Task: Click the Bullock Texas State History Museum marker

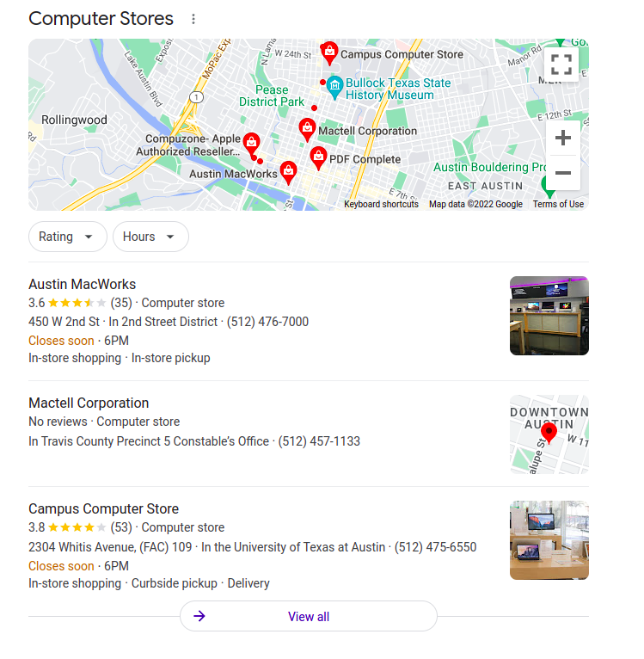Action: click(x=334, y=88)
